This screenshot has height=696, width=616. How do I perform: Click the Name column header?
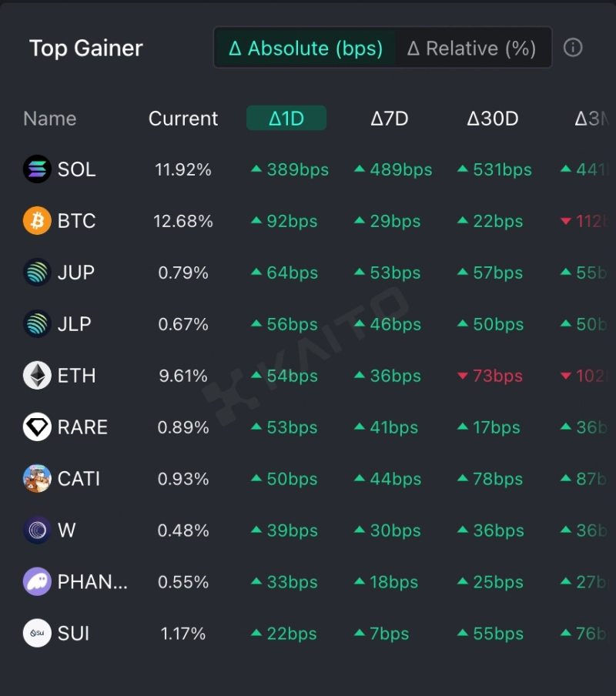[x=50, y=119]
